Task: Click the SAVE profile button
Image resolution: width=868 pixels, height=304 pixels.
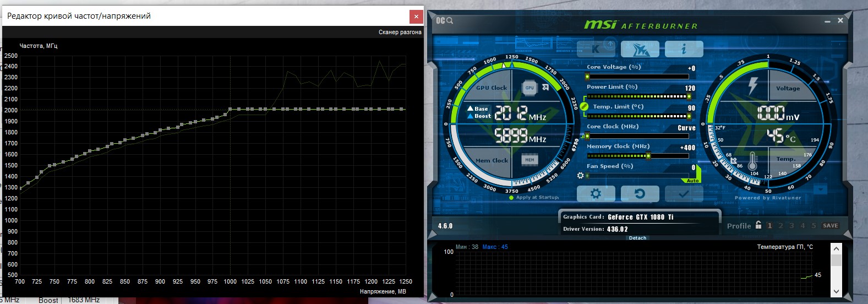Action: tap(831, 225)
